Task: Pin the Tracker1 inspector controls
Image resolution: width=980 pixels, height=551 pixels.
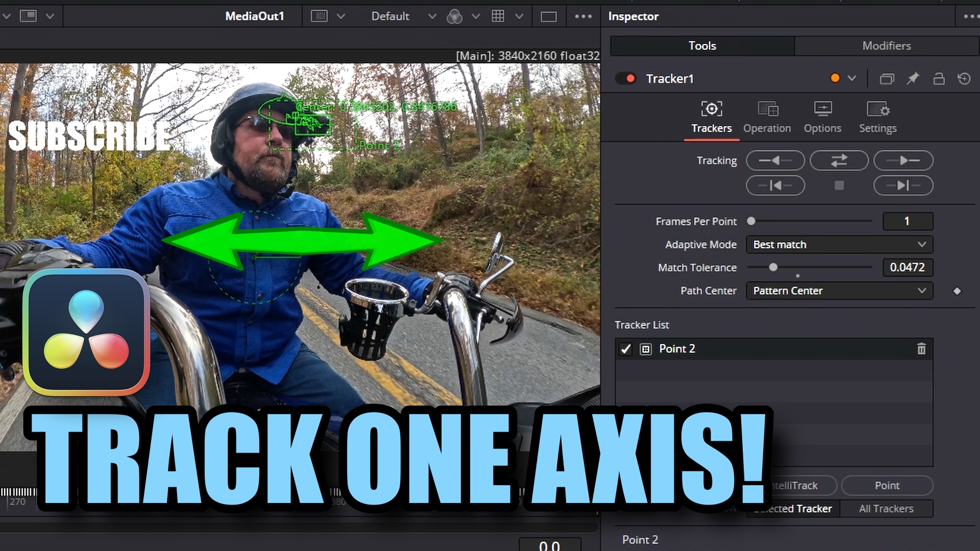Action: [x=913, y=79]
